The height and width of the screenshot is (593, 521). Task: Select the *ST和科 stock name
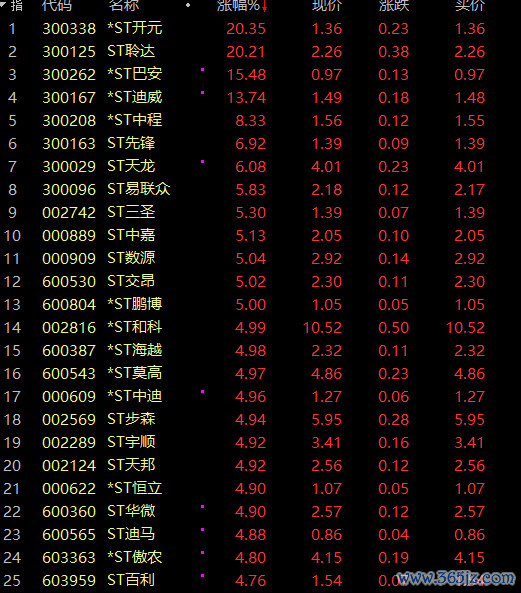point(135,327)
